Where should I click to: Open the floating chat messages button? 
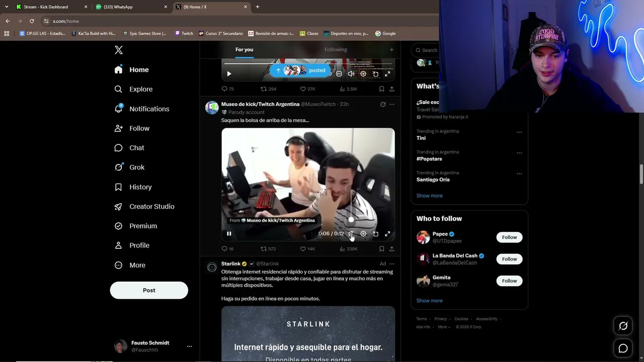click(623, 348)
